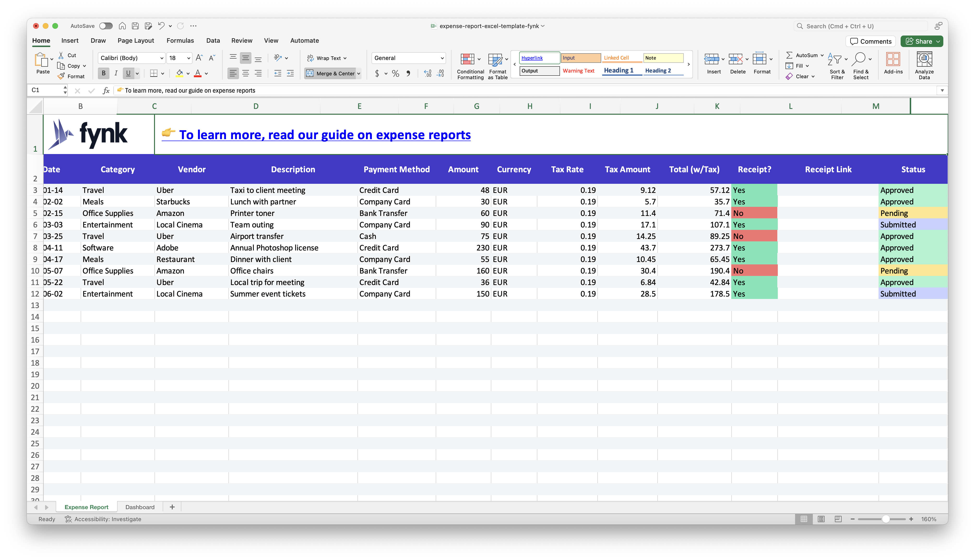The image size is (975, 560).
Task: Click the Comments button
Action: 870,41
